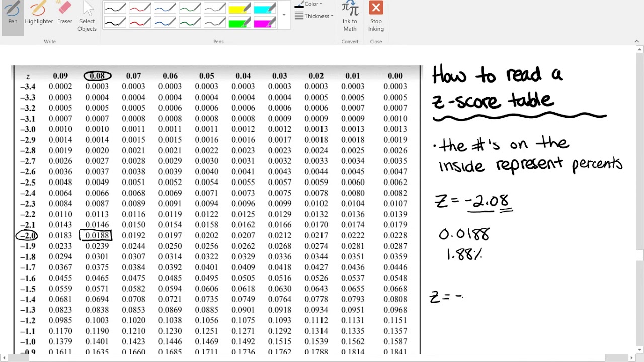
Task: Choose the green highlighter pen
Action: (239, 22)
